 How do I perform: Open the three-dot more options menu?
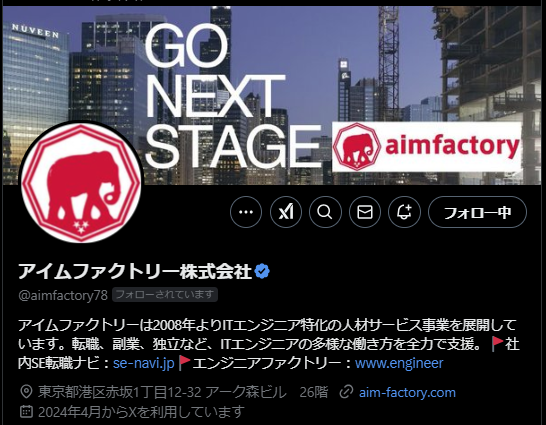(x=246, y=212)
